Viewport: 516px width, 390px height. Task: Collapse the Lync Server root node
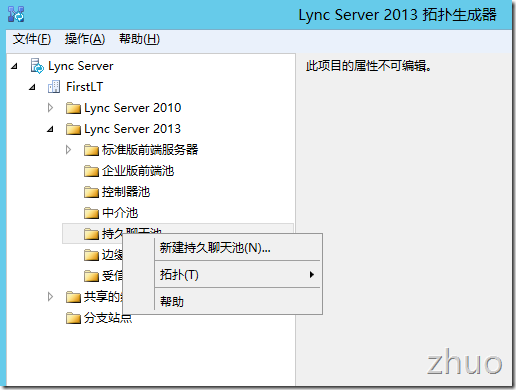(x=14, y=66)
